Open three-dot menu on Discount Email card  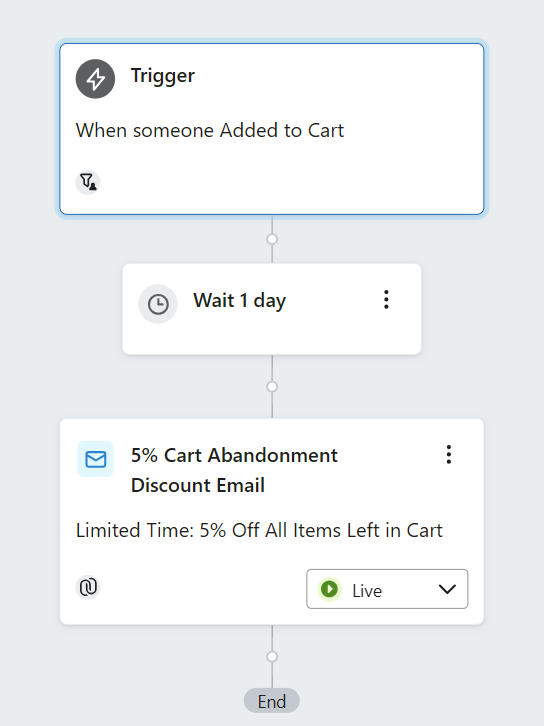(449, 455)
